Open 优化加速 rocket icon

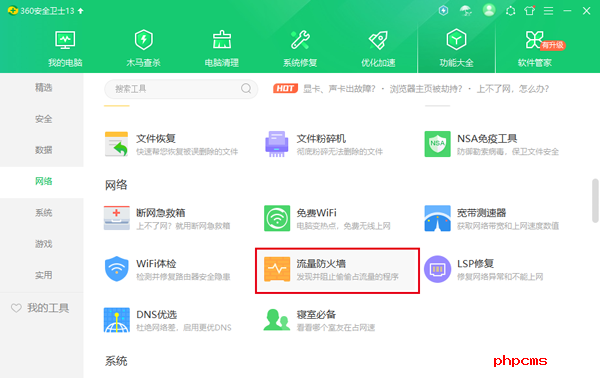(x=378, y=40)
